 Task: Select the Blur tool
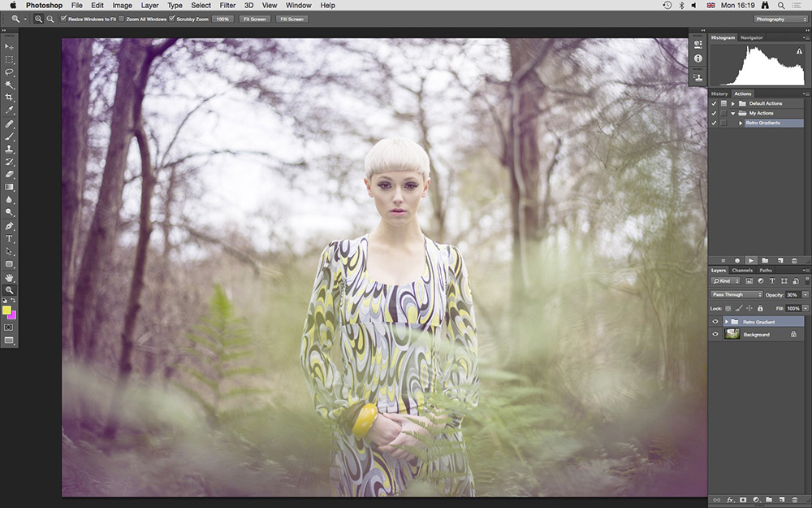pos(9,200)
